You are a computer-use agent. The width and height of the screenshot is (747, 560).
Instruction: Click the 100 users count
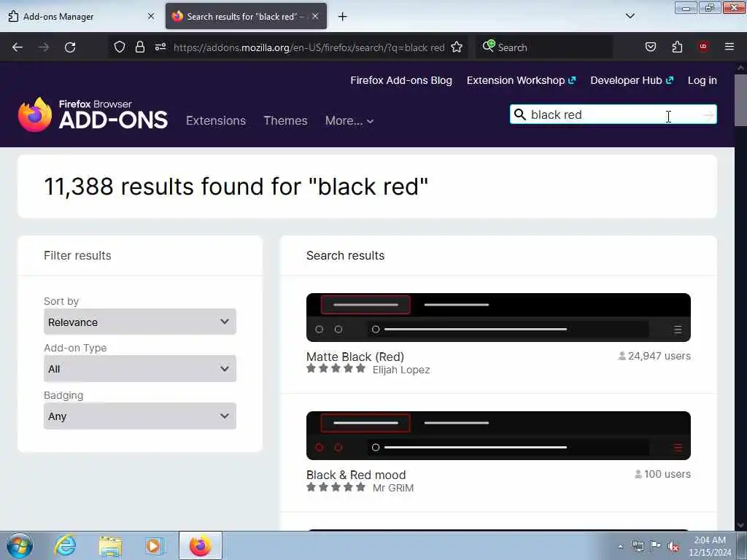click(x=662, y=474)
